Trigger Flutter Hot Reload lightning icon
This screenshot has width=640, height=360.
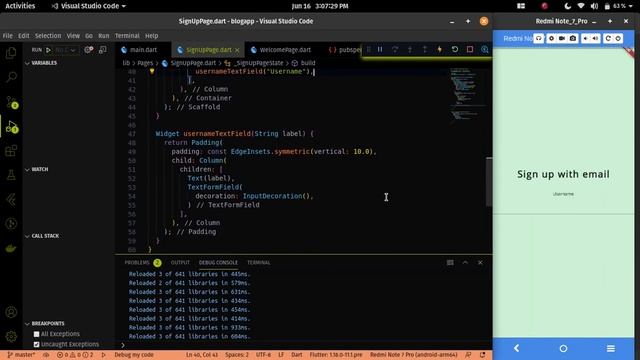coord(440,49)
